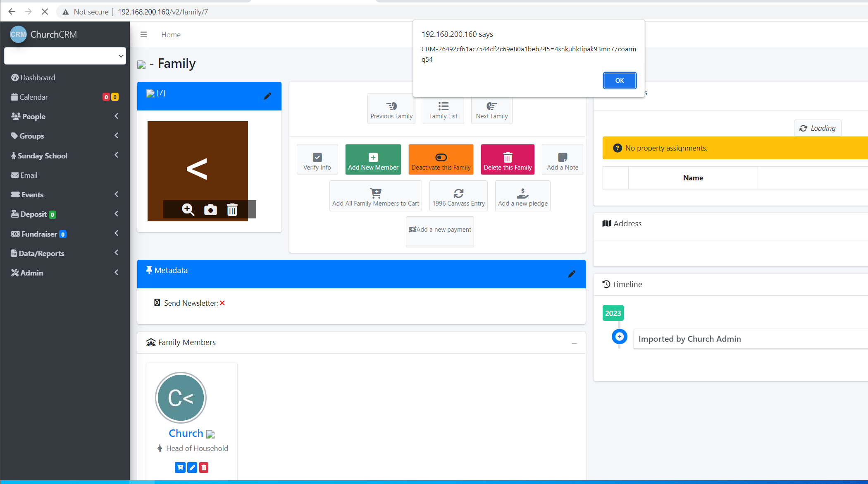Screen dimensions: 868x484
Task: Open Calendar in the sidebar
Action: [33, 97]
